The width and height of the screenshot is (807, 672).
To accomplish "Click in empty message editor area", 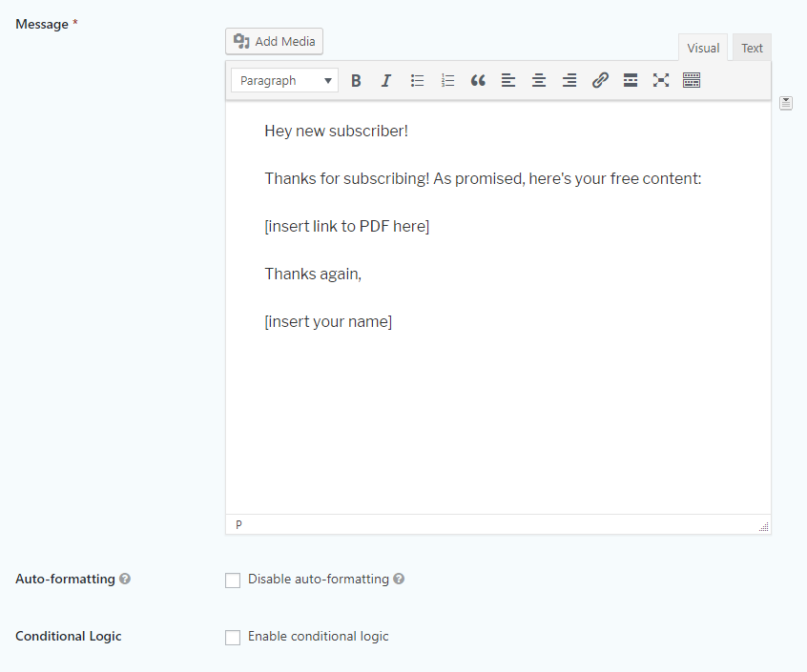I will [x=498, y=421].
